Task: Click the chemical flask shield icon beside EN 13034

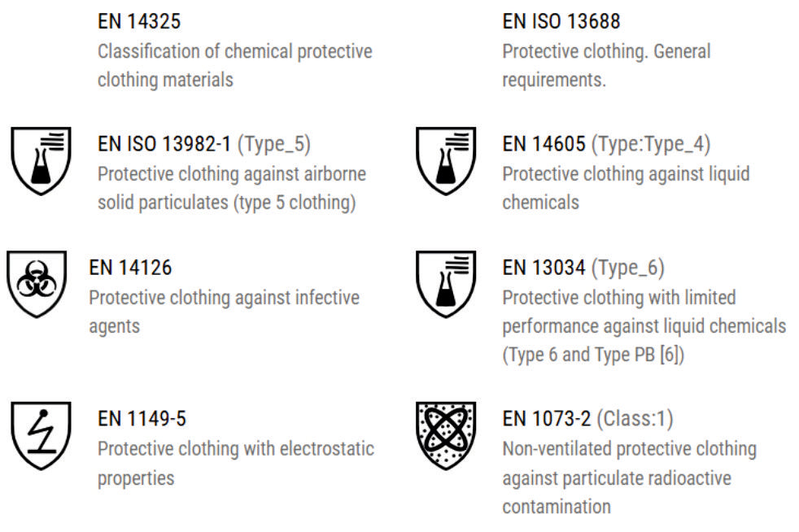Action: tap(445, 283)
